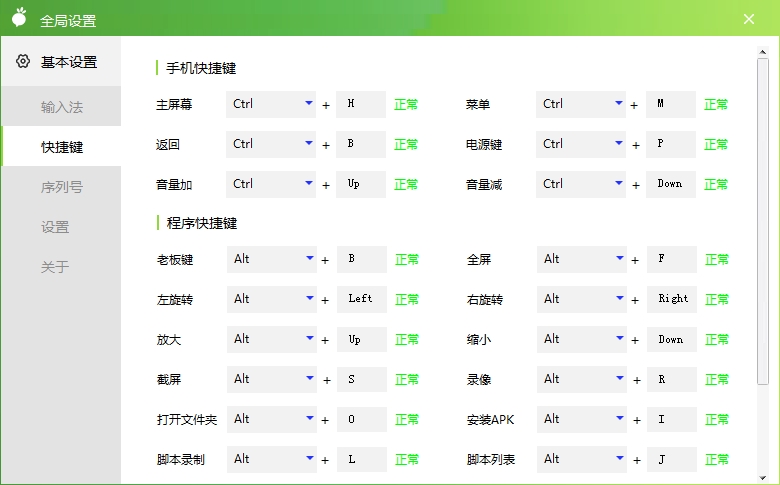Expand the 老板键 Alt modifier dropdown
Image resolution: width=780 pixels, height=485 pixels.
271,259
